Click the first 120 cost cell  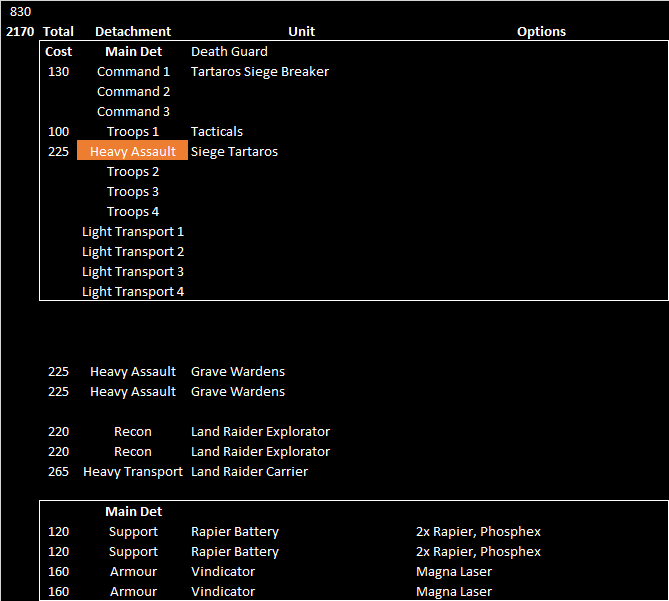pos(58,532)
